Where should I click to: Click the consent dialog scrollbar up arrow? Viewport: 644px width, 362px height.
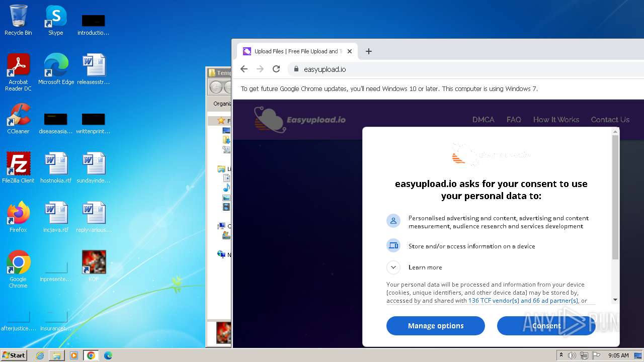tap(615, 132)
